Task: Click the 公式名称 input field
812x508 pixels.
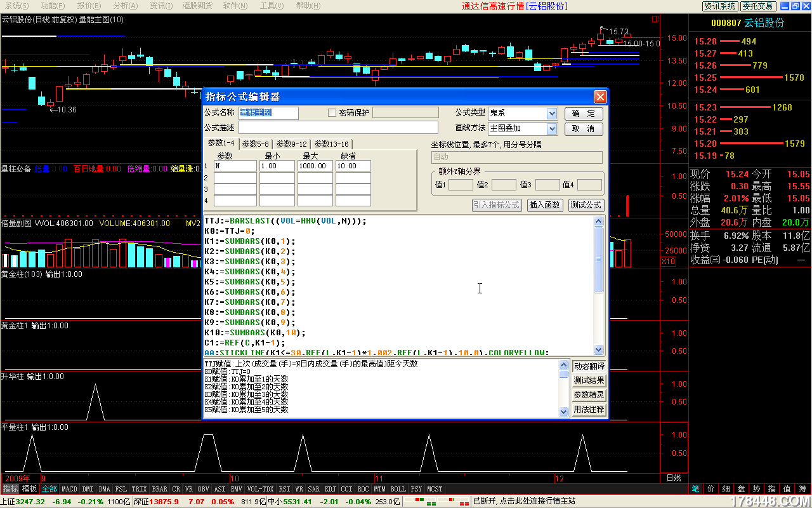Action: pyautogui.click(x=268, y=113)
